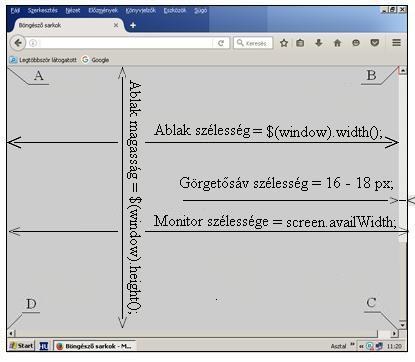Open the bookmarks library clipboard icon

click(x=300, y=43)
